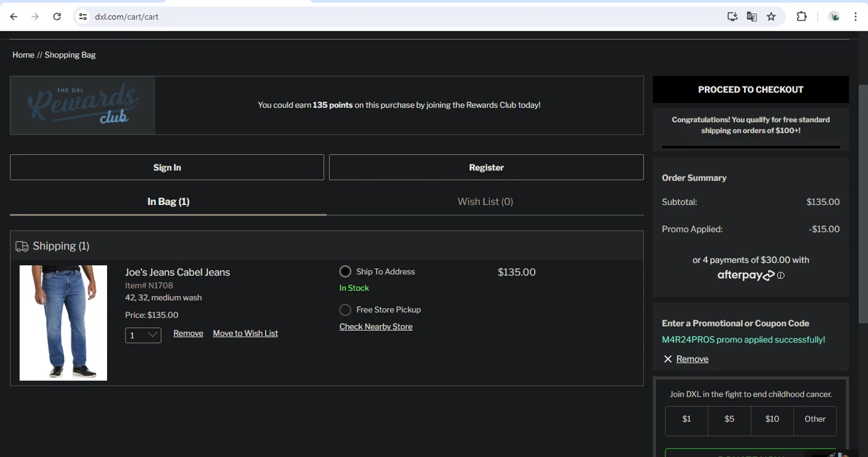Switch to the In Bag (1) tab
This screenshot has width=868, height=457.
point(168,202)
